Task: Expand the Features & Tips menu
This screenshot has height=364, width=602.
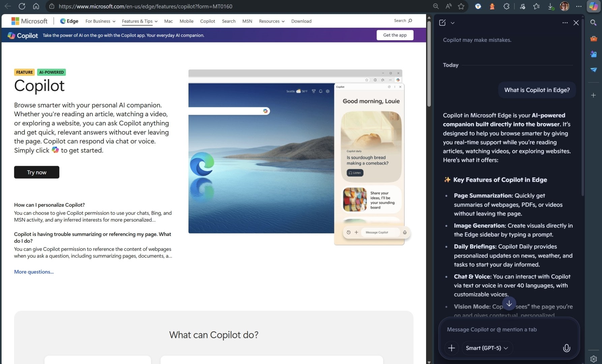Action: [140, 21]
